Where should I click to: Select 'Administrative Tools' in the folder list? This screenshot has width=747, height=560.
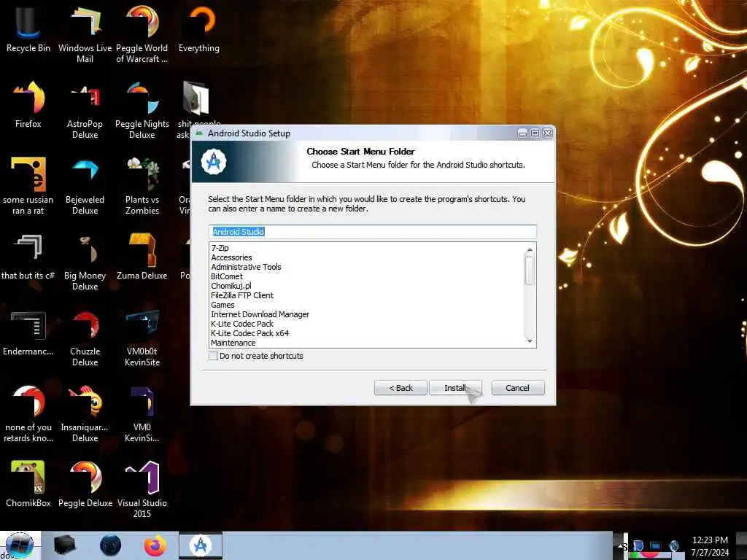[246, 267]
